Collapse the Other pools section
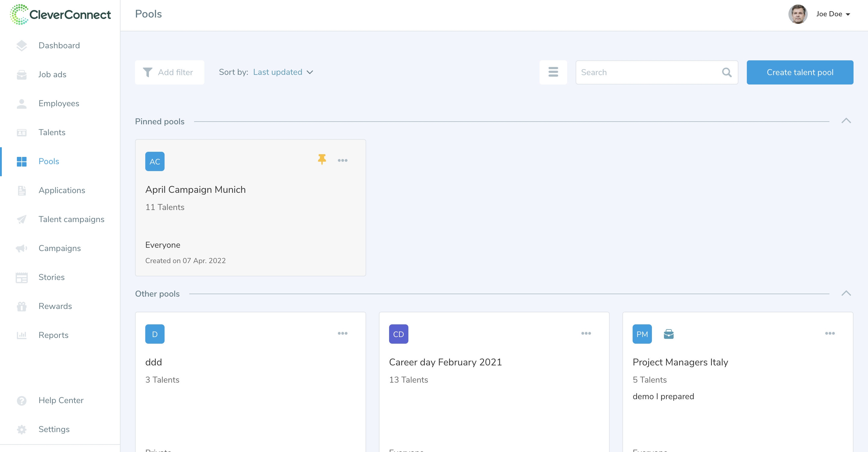 click(x=846, y=294)
